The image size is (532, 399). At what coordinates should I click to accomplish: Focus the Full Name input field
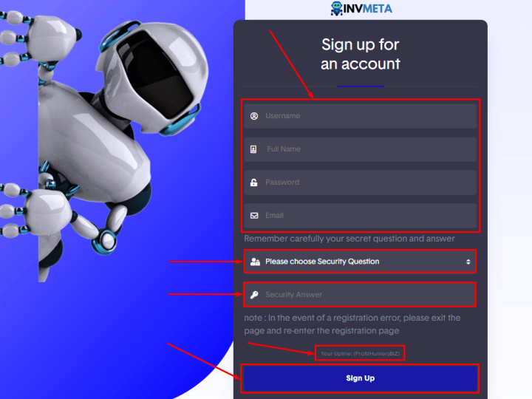pyautogui.click(x=361, y=149)
